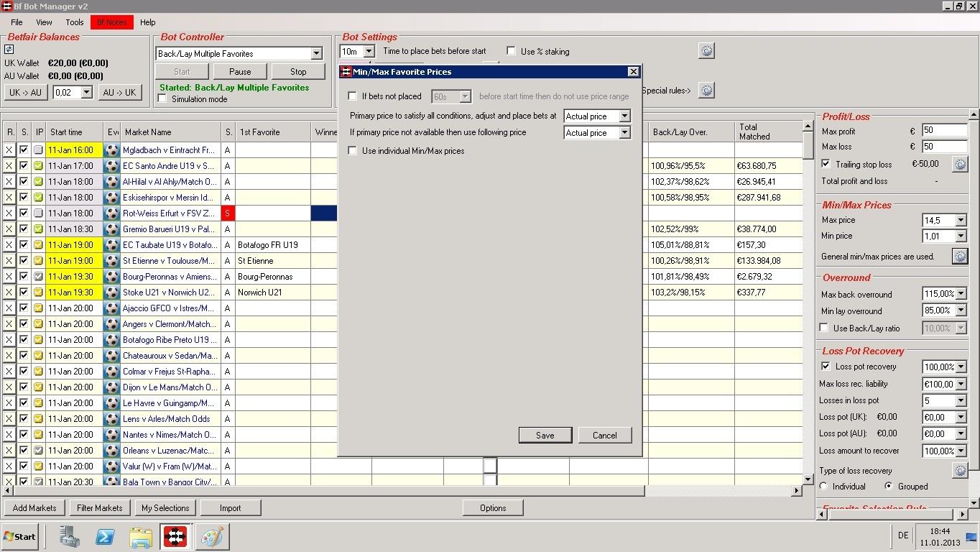This screenshot has height=552, width=980.
Task: Click soccer ball icon of Stoke U21 v Norwich row
Action: (111, 293)
